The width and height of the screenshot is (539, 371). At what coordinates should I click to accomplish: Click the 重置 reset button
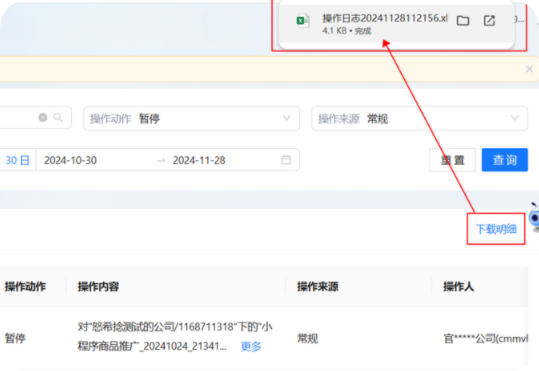point(452,160)
